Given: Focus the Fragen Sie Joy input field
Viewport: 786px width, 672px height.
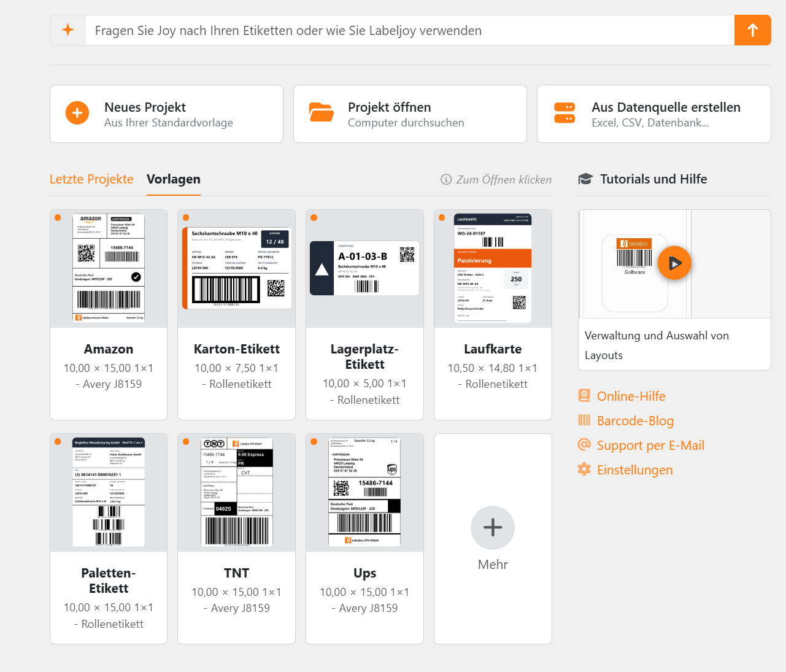Looking at the screenshot, I should coord(410,30).
